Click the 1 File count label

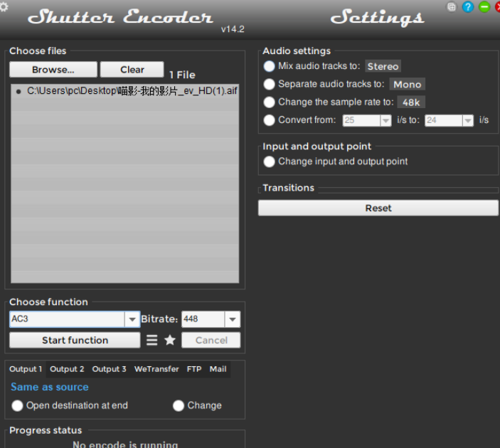(x=182, y=75)
